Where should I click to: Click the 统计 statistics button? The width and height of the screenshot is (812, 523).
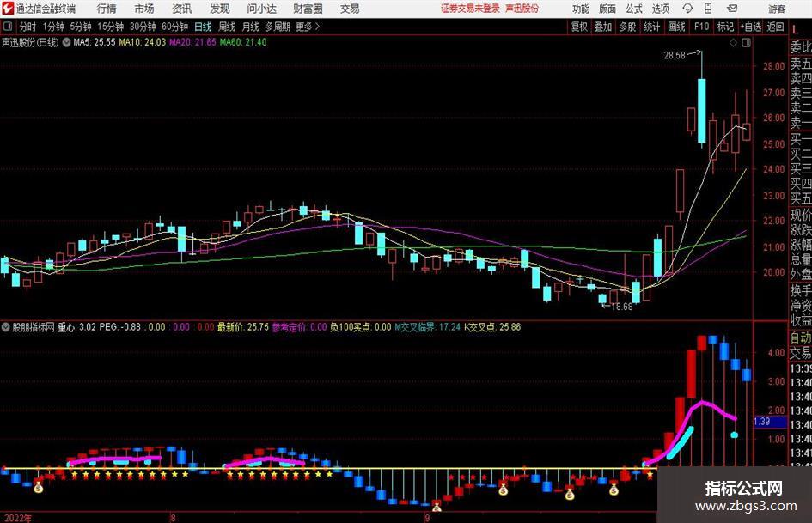tap(652, 27)
